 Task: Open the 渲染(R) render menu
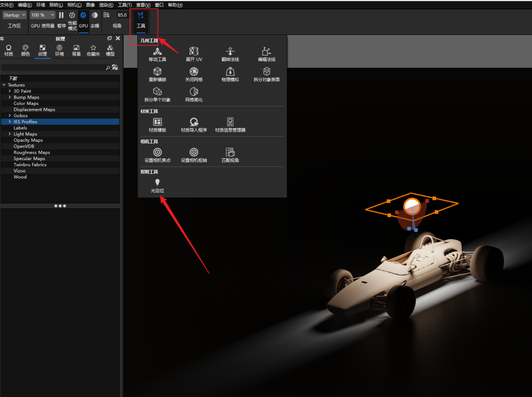point(106,5)
